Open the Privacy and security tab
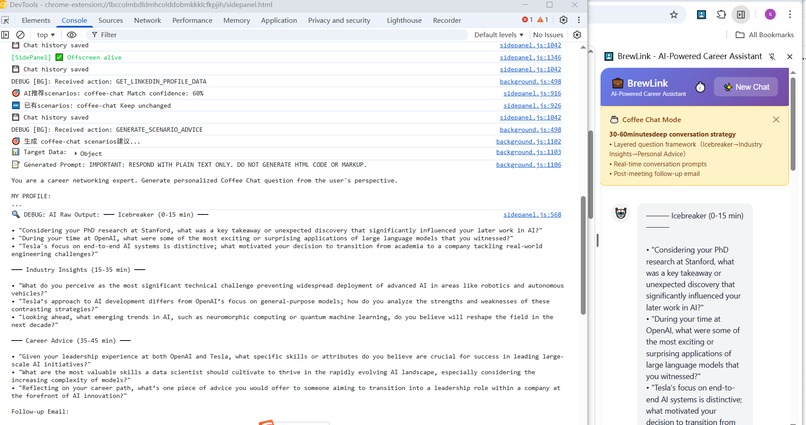 [x=339, y=21]
